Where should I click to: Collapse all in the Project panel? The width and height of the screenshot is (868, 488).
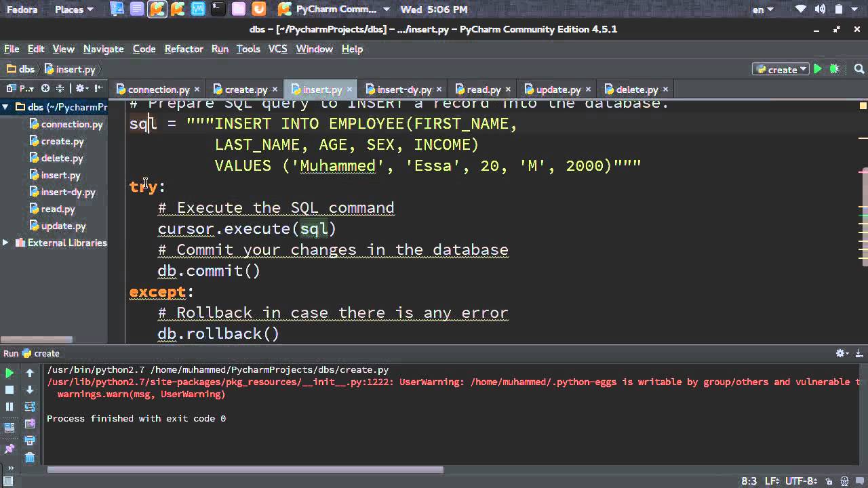point(60,88)
